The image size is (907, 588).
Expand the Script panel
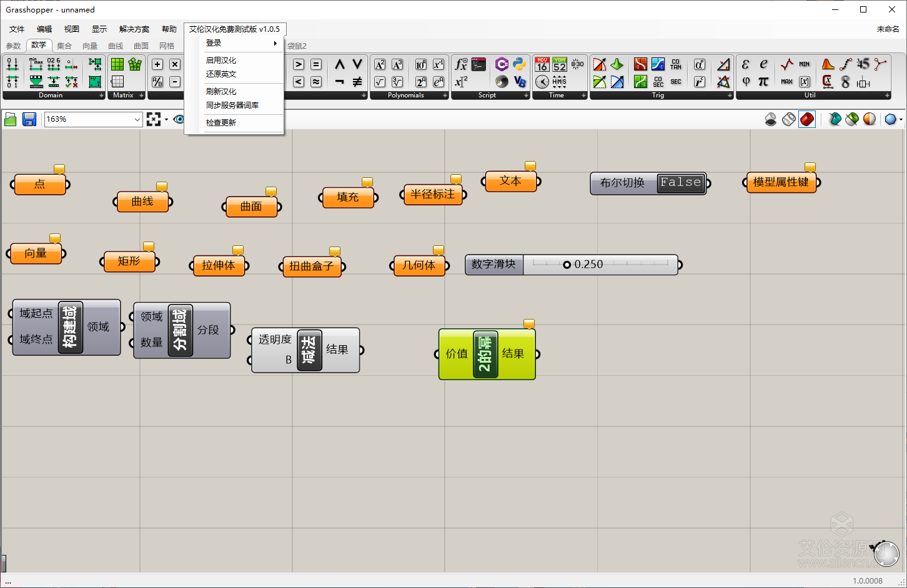(x=526, y=96)
